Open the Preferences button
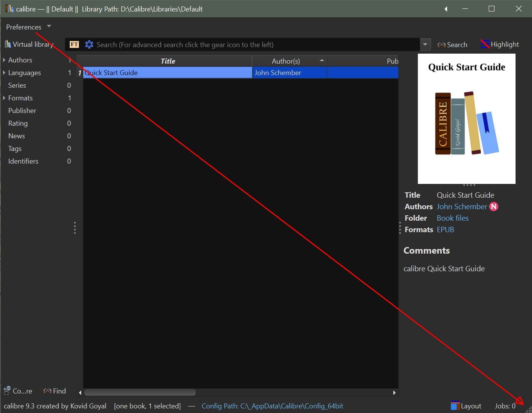Screen dimensions: 532x413 click(24, 27)
